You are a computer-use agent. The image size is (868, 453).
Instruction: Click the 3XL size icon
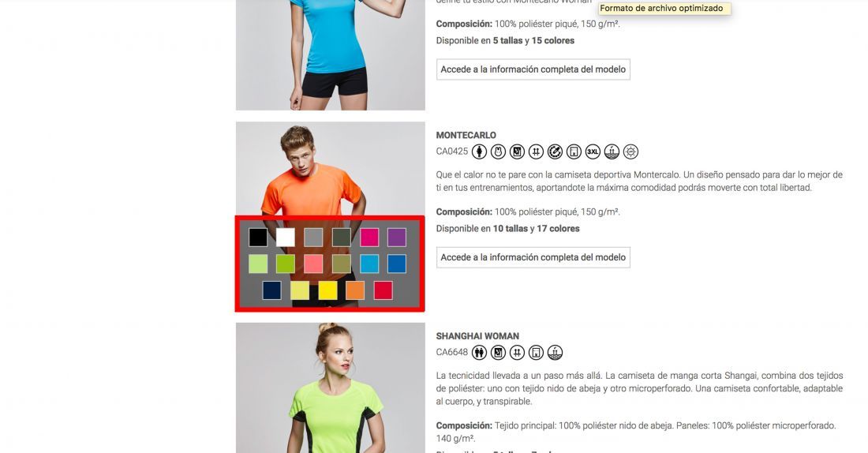click(593, 152)
